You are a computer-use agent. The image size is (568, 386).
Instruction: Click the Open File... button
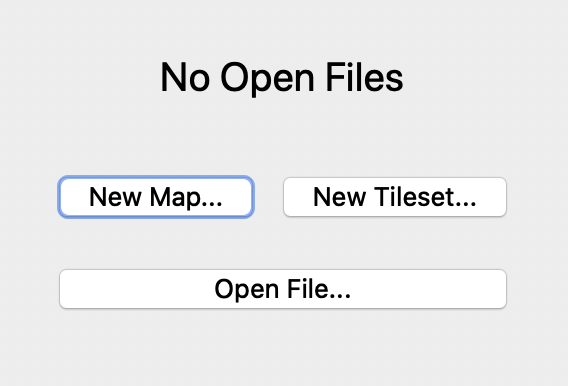point(283,289)
